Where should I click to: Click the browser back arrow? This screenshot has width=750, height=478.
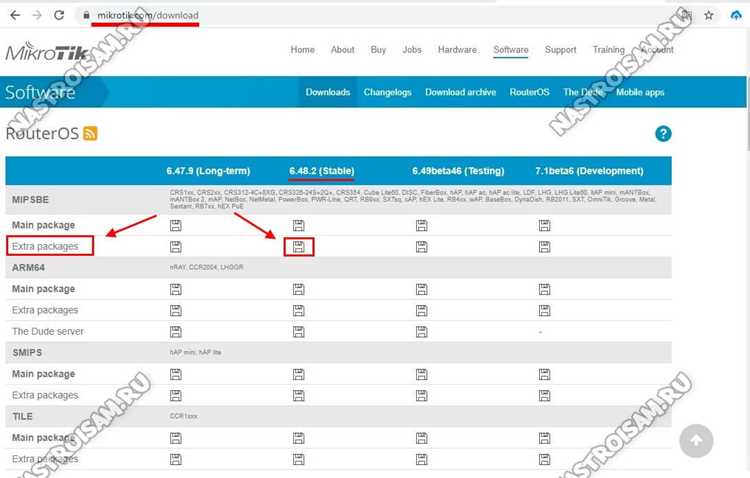click(15, 15)
